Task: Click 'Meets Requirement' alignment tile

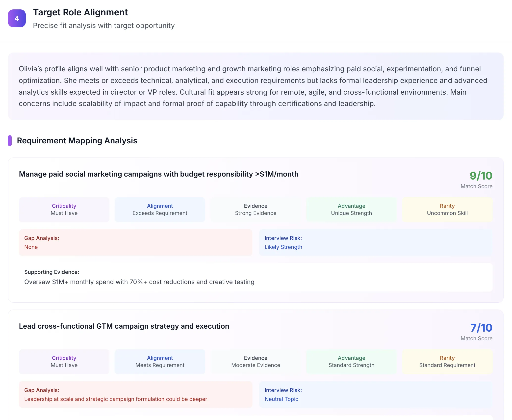Action: click(x=160, y=362)
